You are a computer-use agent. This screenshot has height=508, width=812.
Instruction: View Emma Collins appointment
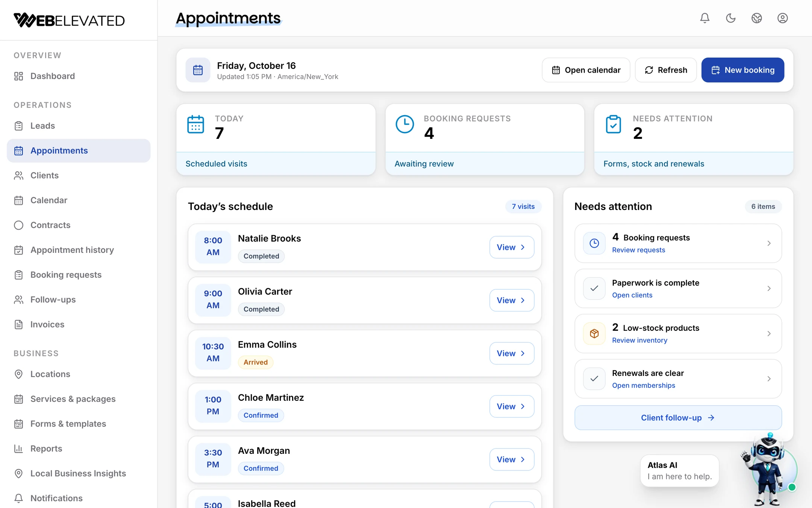point(512,353)
